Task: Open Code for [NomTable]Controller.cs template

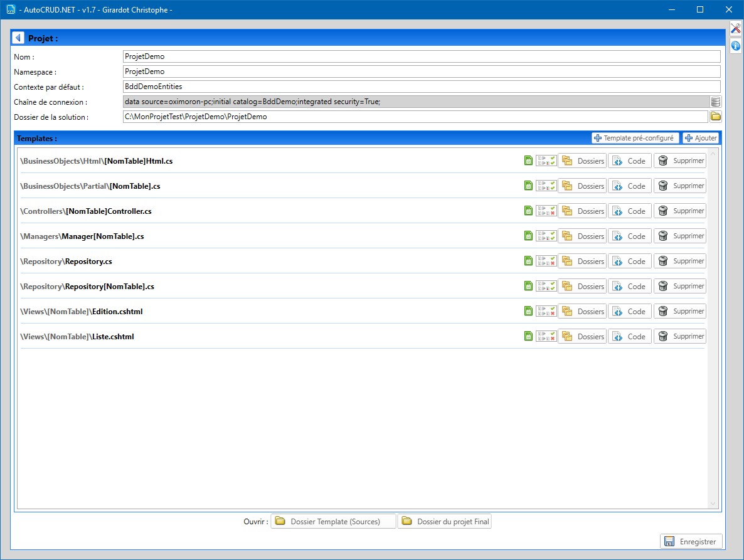Action: [630, 211]
